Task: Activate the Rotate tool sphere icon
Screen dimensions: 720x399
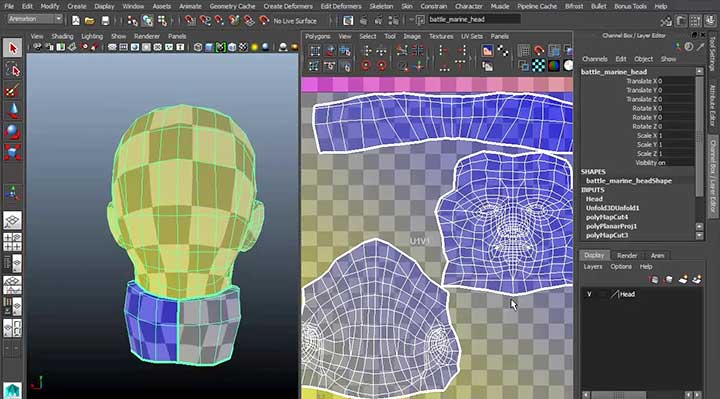Action: point(12,132)
